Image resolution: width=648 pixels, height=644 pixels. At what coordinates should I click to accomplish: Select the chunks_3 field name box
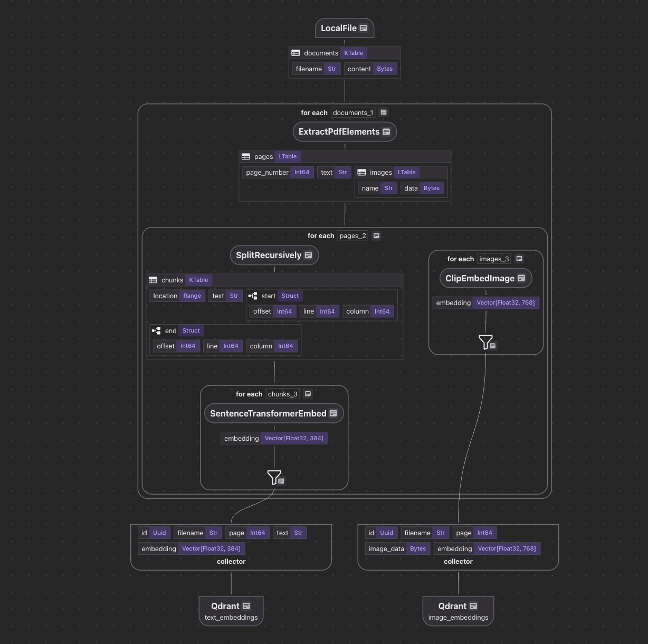(282, 394)
